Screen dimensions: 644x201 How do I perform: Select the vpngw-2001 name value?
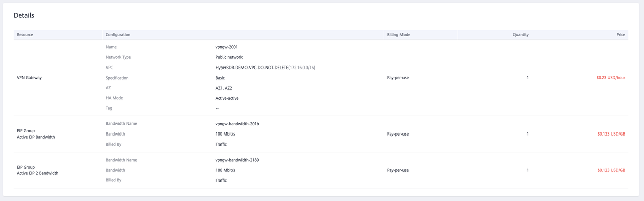pyautogui.click(x=227, y=47)
